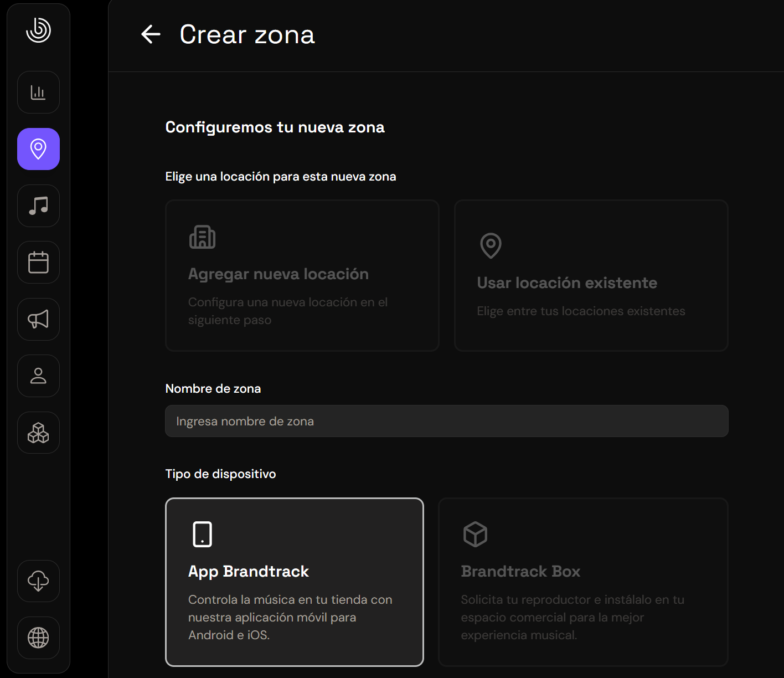Click the Solicita tu reproductor description text
Screen dimensions: 784x678
pyautogui.click(x=572, y=618)
